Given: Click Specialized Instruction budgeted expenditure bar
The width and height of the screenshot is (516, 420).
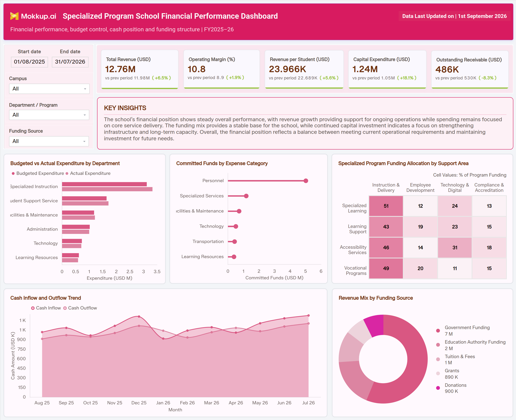Looking at the screenshot, I should point(104,184).
